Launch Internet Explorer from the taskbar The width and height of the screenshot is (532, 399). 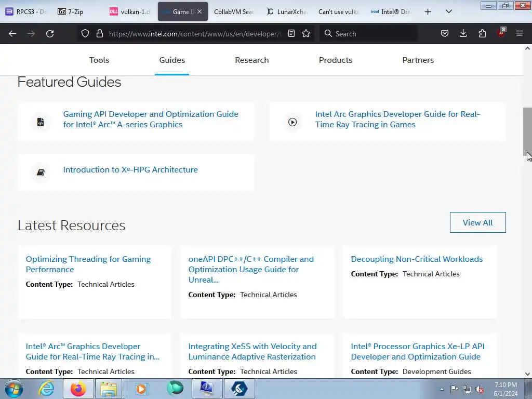tap(46, 389)
